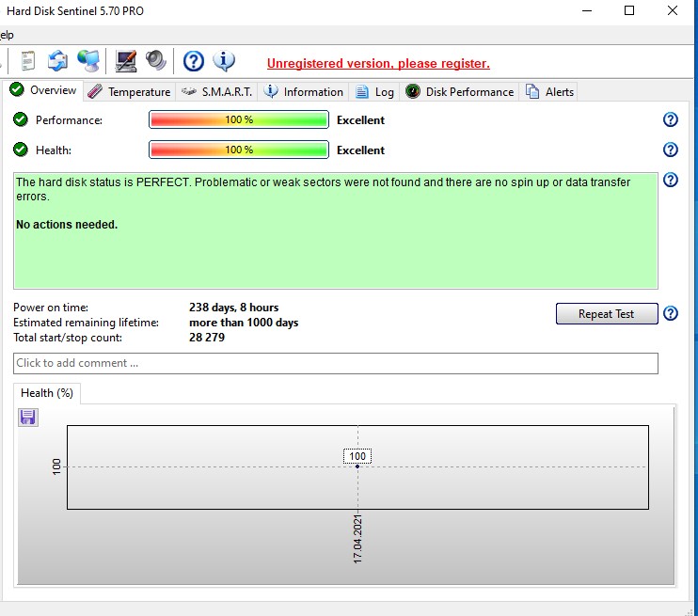
Task: Open Help with question mark toolbar icon
Action: (194, 61)
